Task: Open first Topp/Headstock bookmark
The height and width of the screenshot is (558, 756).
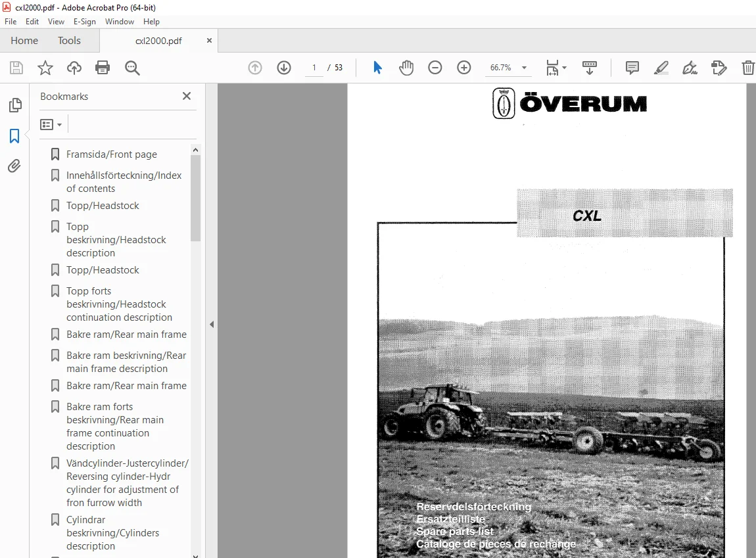Action: click(103, 206)
